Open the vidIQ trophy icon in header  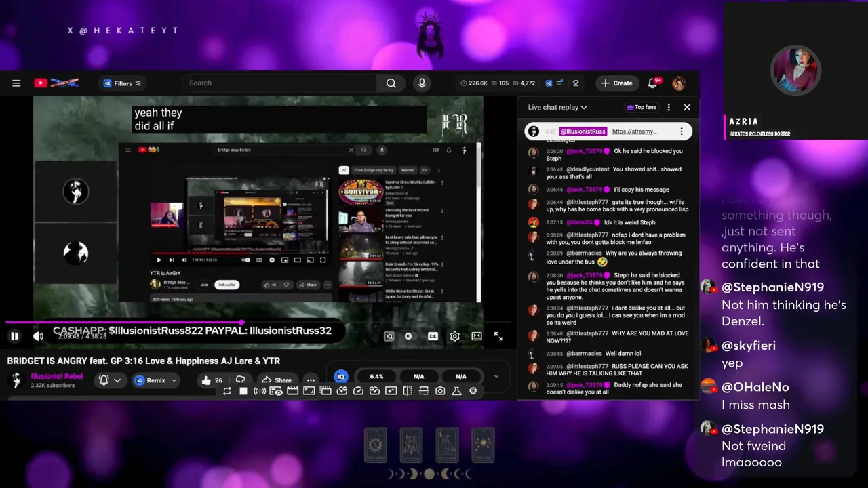click(576, 83)
